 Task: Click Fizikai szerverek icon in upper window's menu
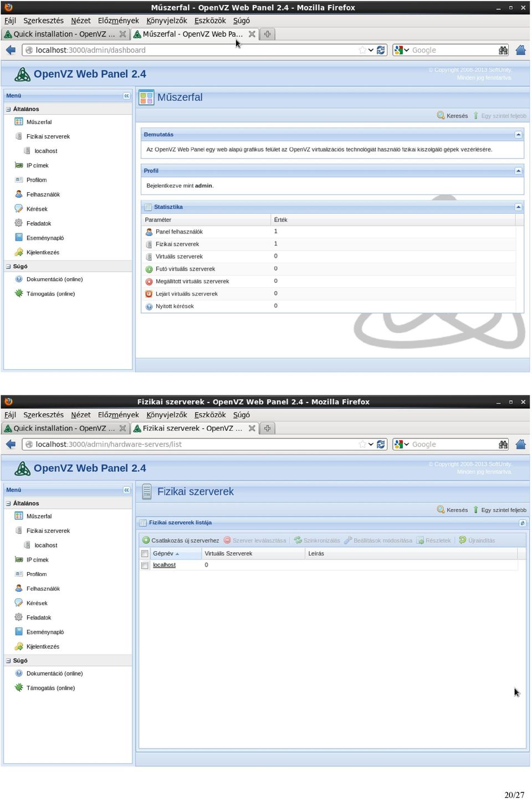(x=19, y=136)
